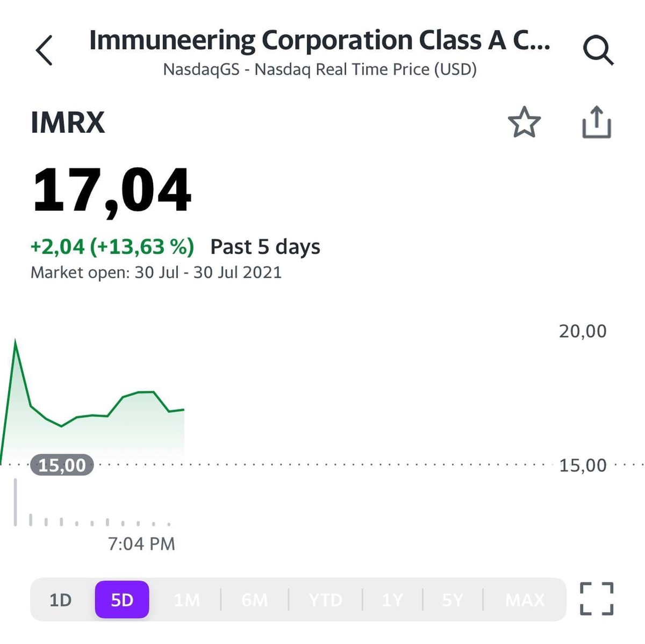Tap the back arrow icon
Image resolution: width=645 pixels, height=644 pixels.
pos(44,51)
